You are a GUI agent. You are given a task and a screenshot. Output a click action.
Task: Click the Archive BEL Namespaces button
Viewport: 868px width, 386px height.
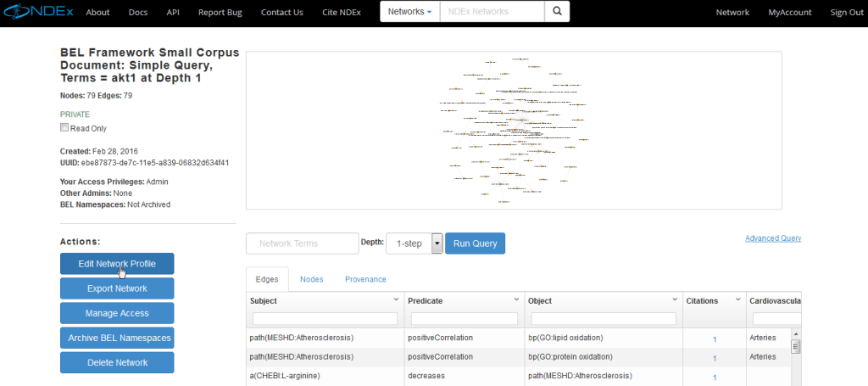click(117, 338)
